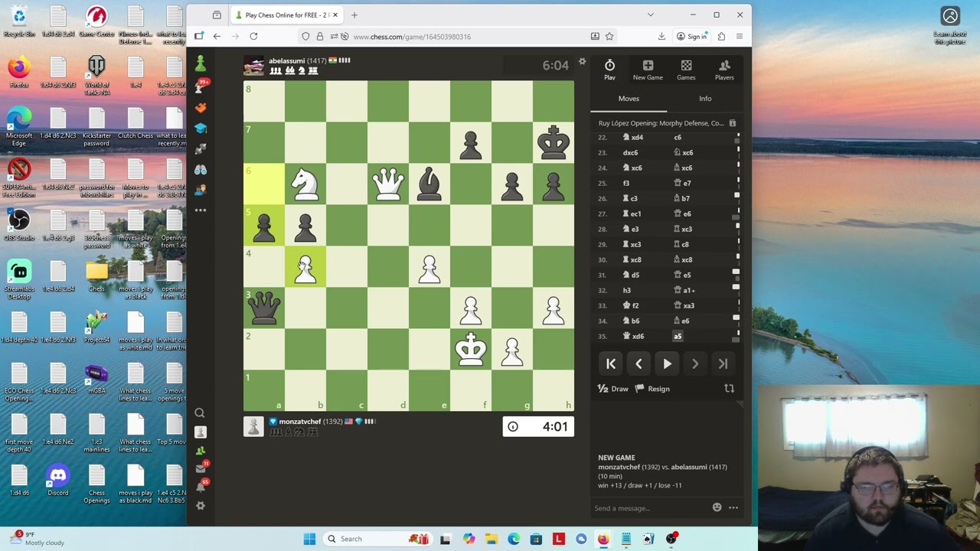This screenshot has width=980, height=551.
Task: Open the sidebar settings gear
Action: coord(200,506)
